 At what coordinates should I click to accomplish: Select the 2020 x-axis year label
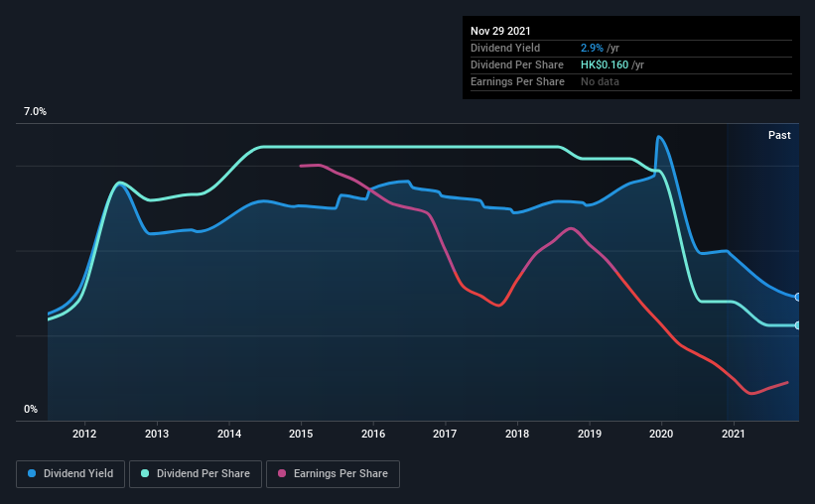click(x=661, y=434)
